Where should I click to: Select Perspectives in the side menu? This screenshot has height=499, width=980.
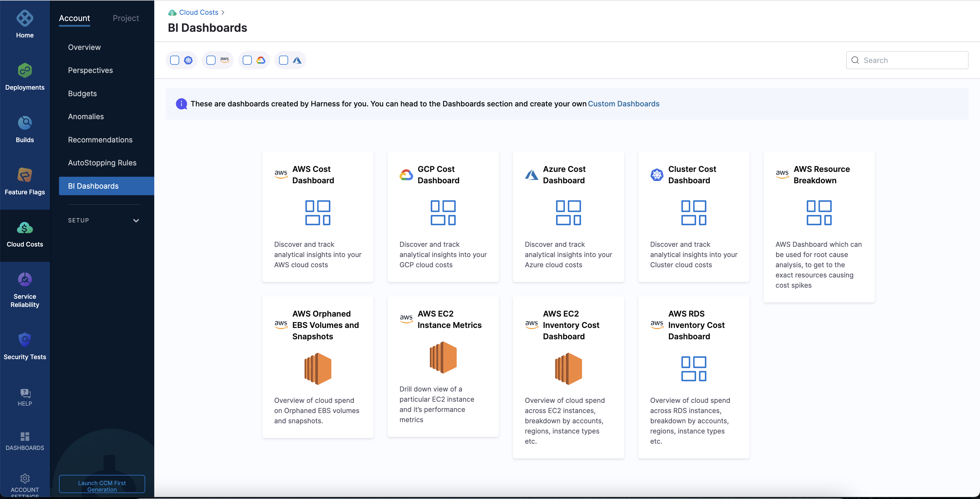pyautogui.click(x=90, y=70)
